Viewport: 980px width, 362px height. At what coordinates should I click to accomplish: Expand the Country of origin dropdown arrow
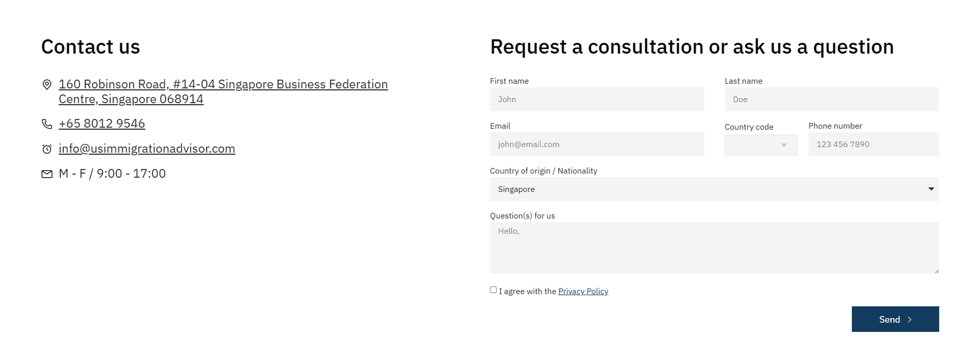(931, 189)
